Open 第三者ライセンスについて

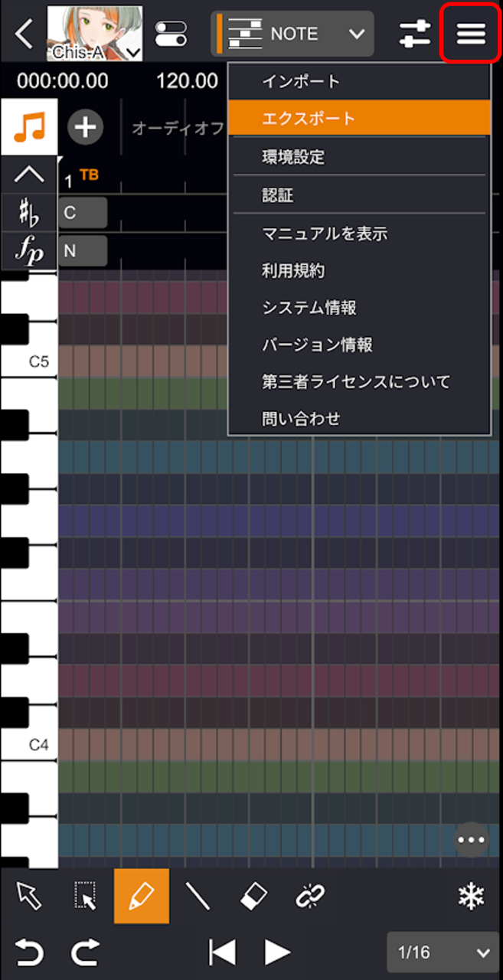click(x=359, y=381)
